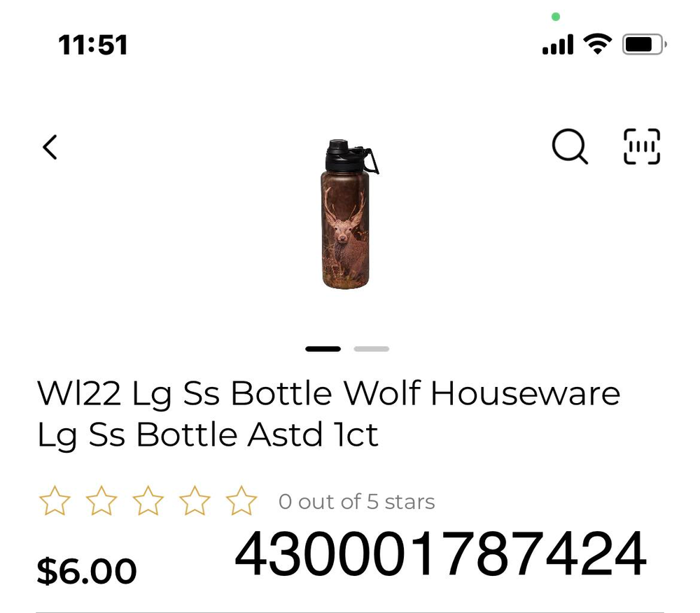Tap the fourth rating star
Screen dimensions: 700x613
coord(195,500)
